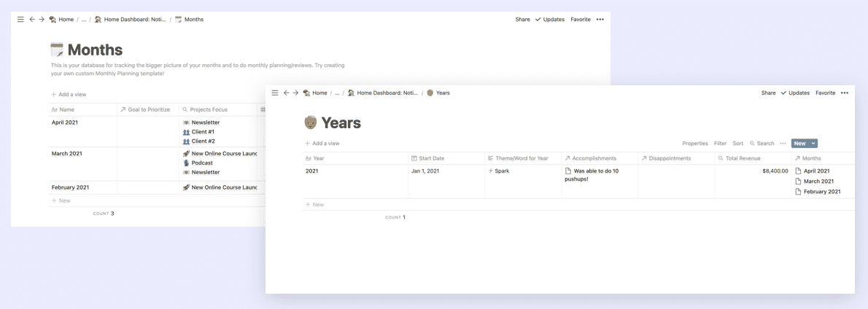Click the Months page calendar icon

tap(57, 50)
